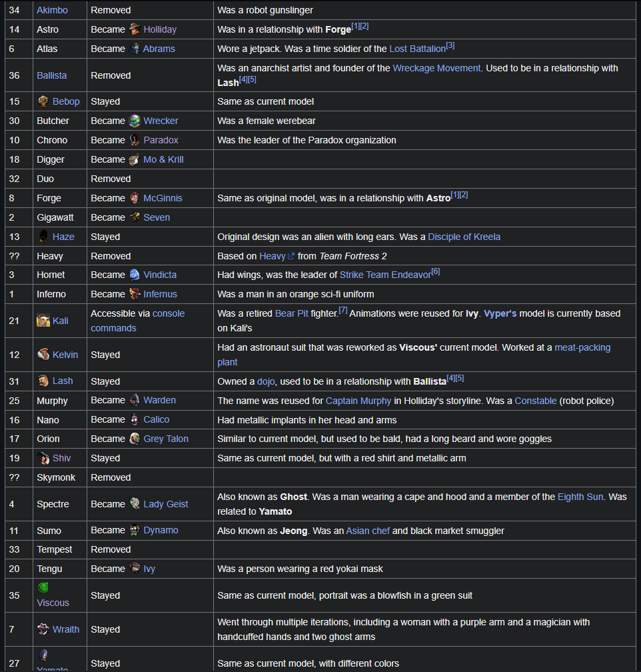Open the Grey Talon text link
The image size is (641, 672).
(166, 439)
